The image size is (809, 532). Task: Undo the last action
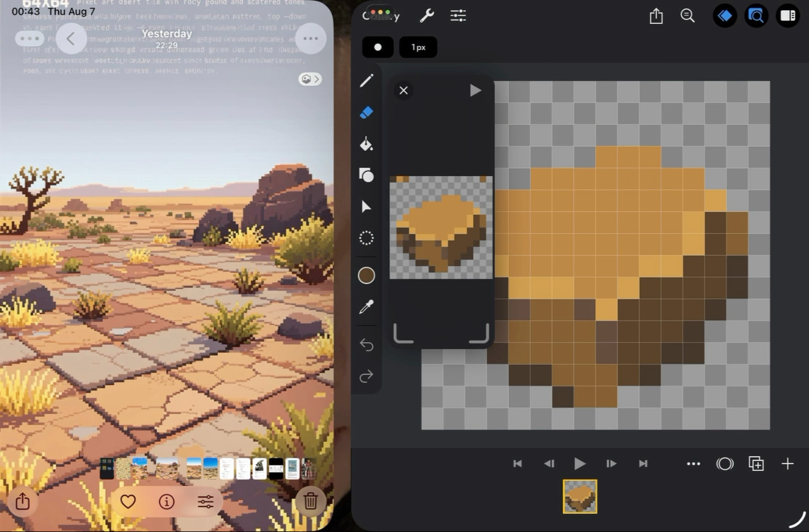(x=367, y=344)
